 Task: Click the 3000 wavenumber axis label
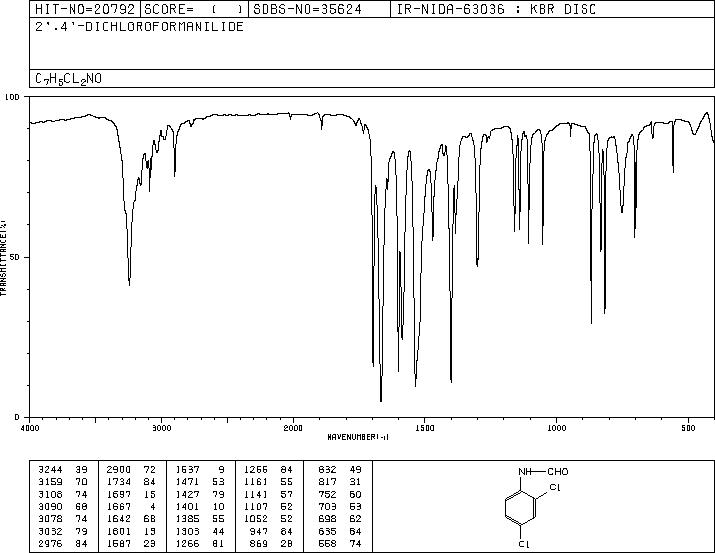click(162, 428)
